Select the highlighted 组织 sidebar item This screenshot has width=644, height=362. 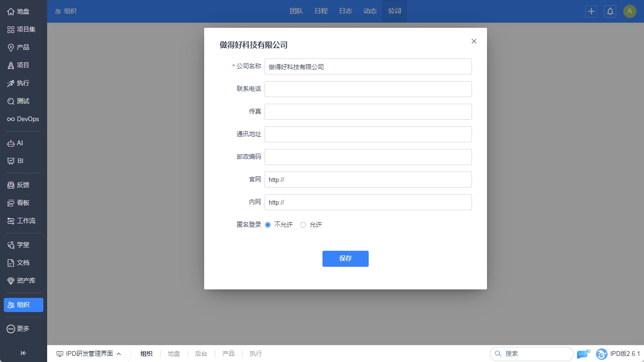[24, 305]
